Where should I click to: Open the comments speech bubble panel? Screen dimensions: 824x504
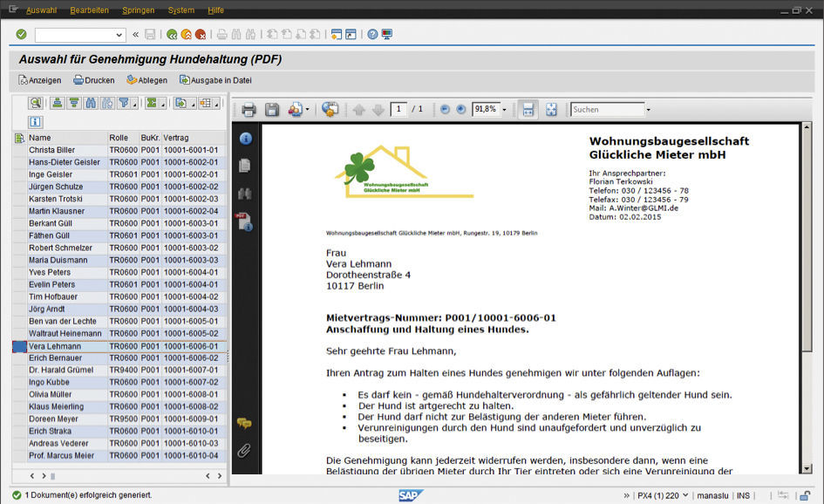[x=244, y=424]
